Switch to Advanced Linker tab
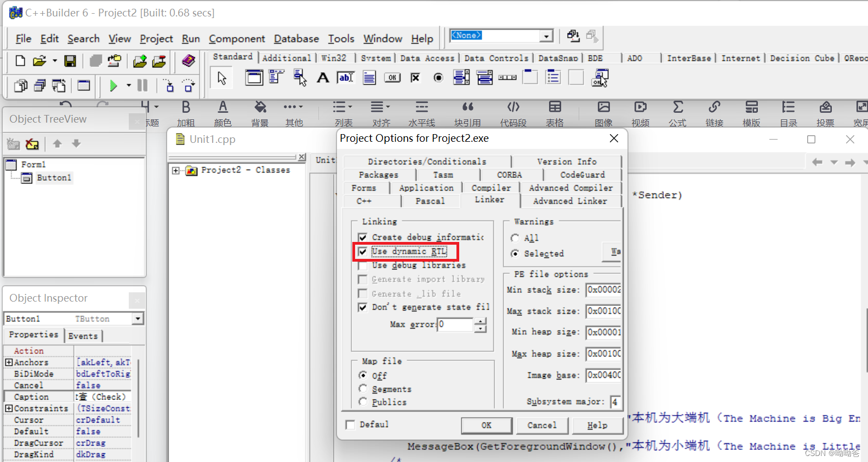The image size is (868, 462). pyautogui.click(x=570, y=201)
